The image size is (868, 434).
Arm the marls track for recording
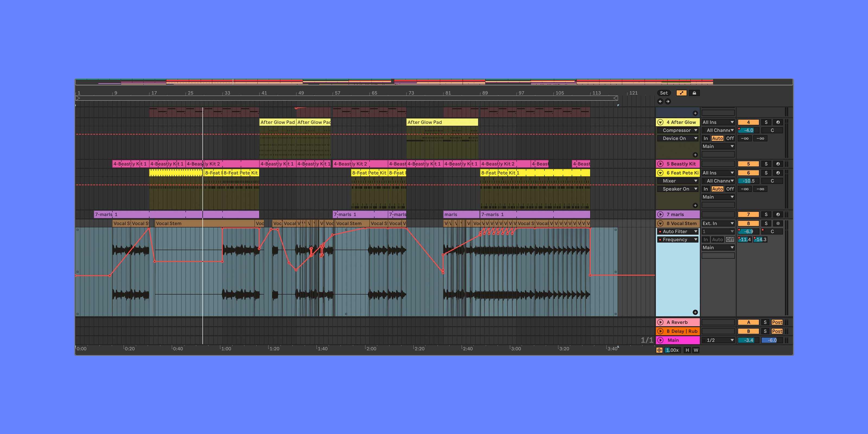(x=778, y=214)
